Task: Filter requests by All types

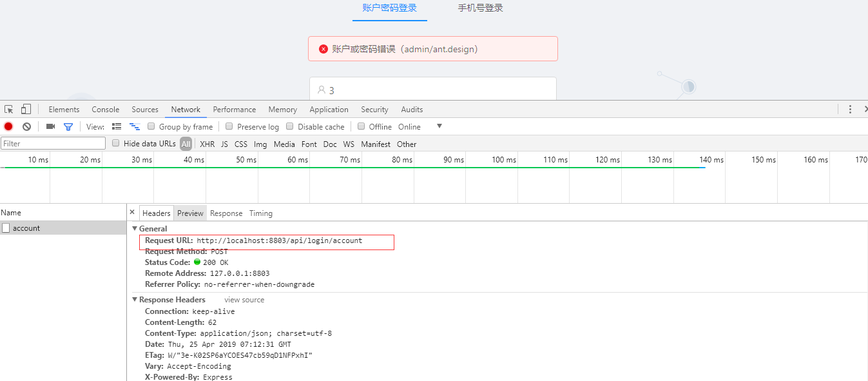Action: tap(186, 144)
